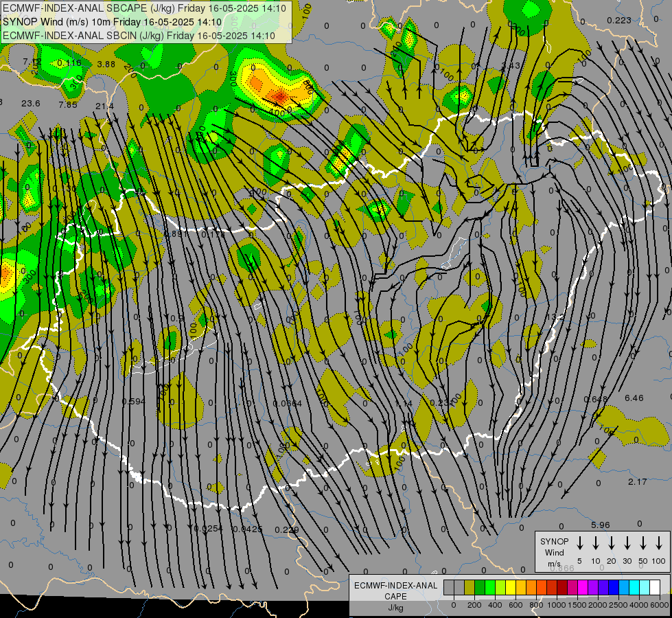Click the 2500 tick label on CAPE scale
Screen dimensions: 672x618
[x=618, y=605]
